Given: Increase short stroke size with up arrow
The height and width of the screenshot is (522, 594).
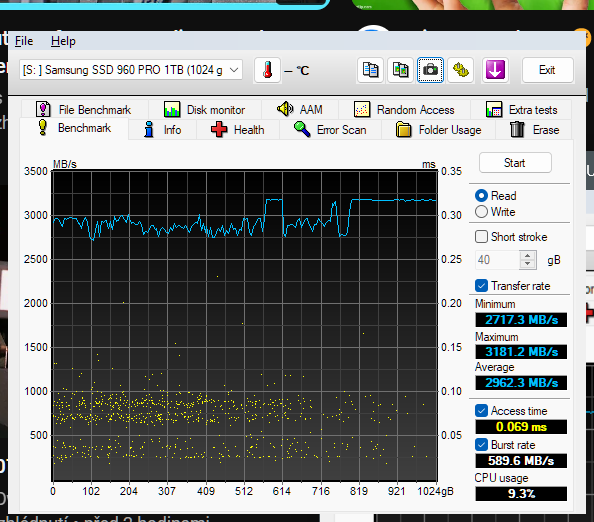Looking at the screenshot, I should [x=528, y=255].
